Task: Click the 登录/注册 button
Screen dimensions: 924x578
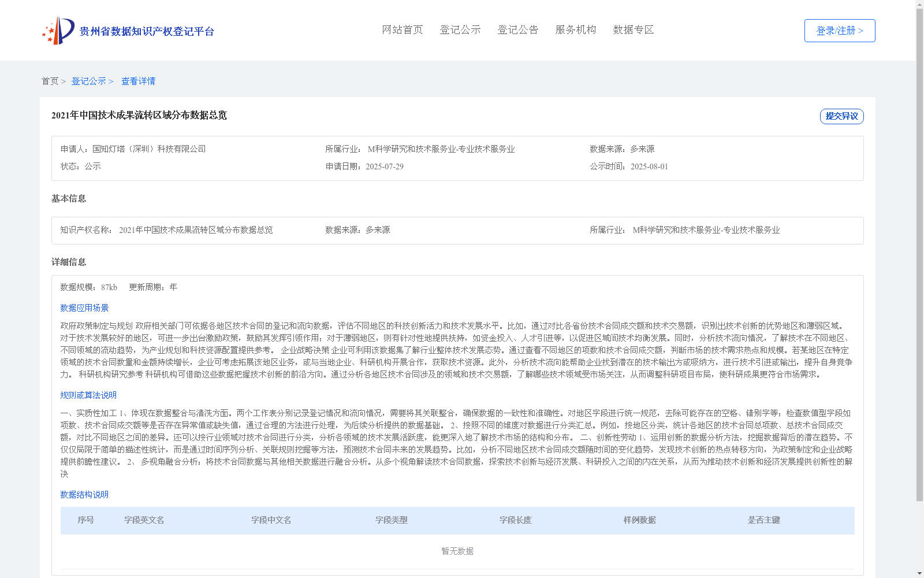Action: tap(840, 31)
